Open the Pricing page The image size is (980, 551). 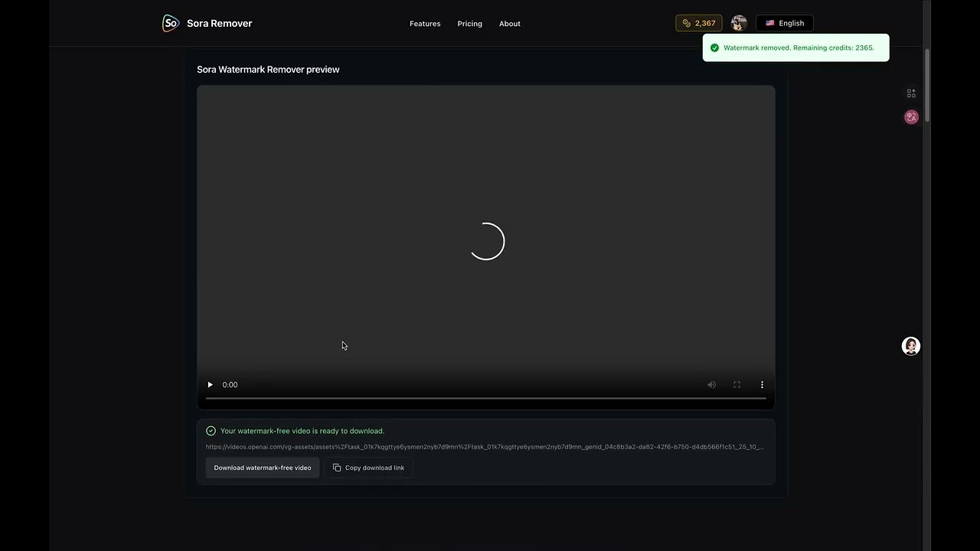(x=470, y=24)
